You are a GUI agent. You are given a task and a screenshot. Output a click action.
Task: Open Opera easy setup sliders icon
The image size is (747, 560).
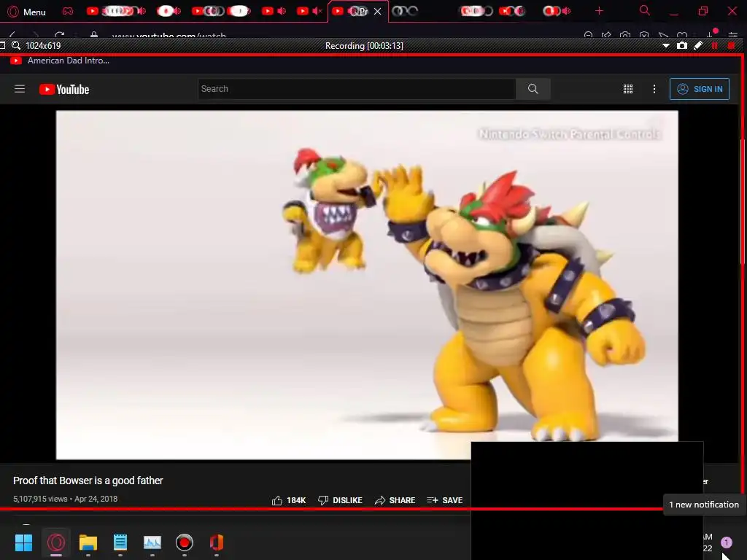[x=732, y=35]
